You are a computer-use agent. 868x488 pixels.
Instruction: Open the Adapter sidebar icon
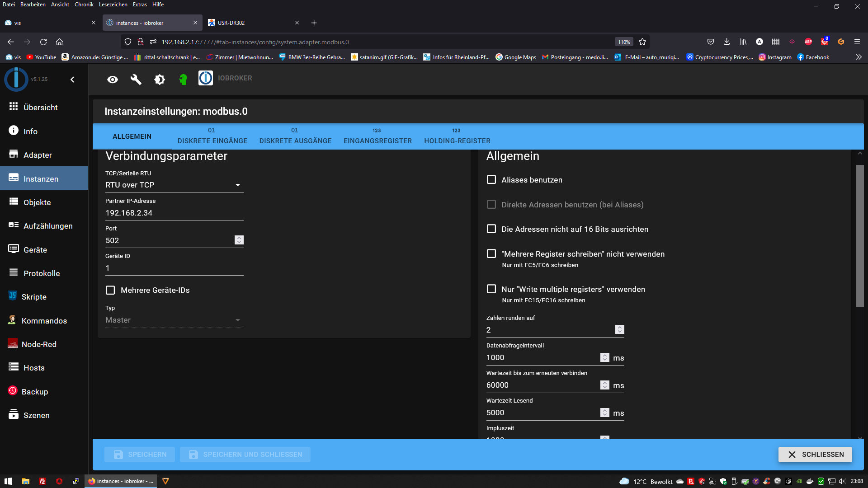[x=14, y=155]
